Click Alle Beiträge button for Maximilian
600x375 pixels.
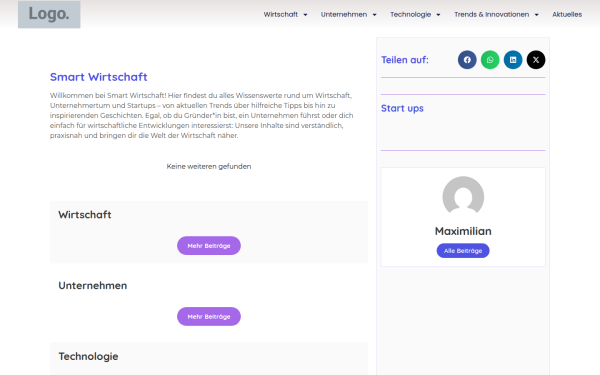tap(463, 251)
